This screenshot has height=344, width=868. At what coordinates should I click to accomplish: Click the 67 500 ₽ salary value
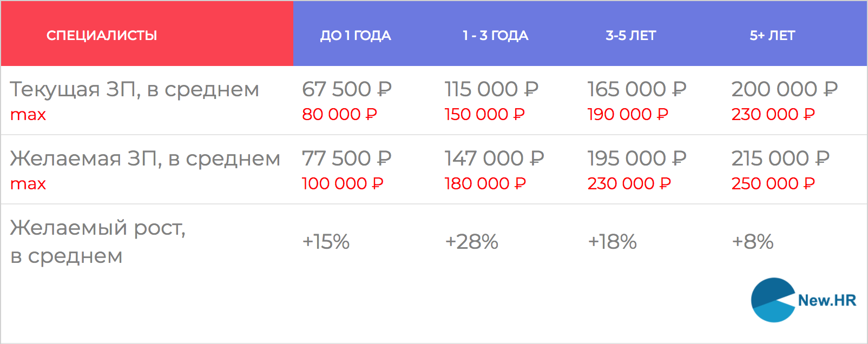click(x=347, y=89)
